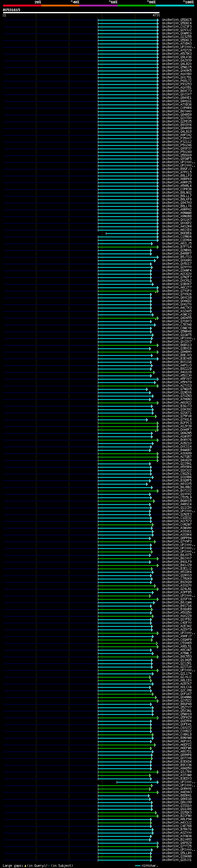Viewport: 197px width, 868px height.
Task: Select the UniRef100_Q0G6R0 label
Action: point(177,260)
